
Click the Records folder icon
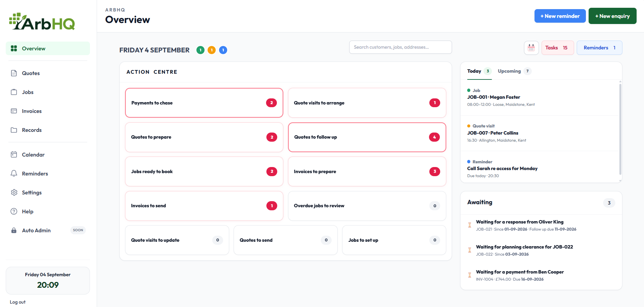click(x=14, y=130)
